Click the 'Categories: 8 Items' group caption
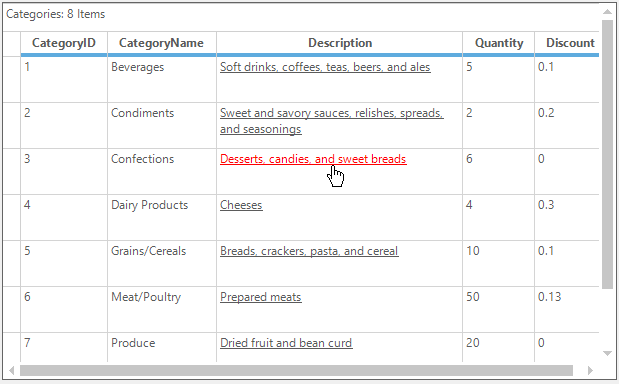 tap(56, 14)
